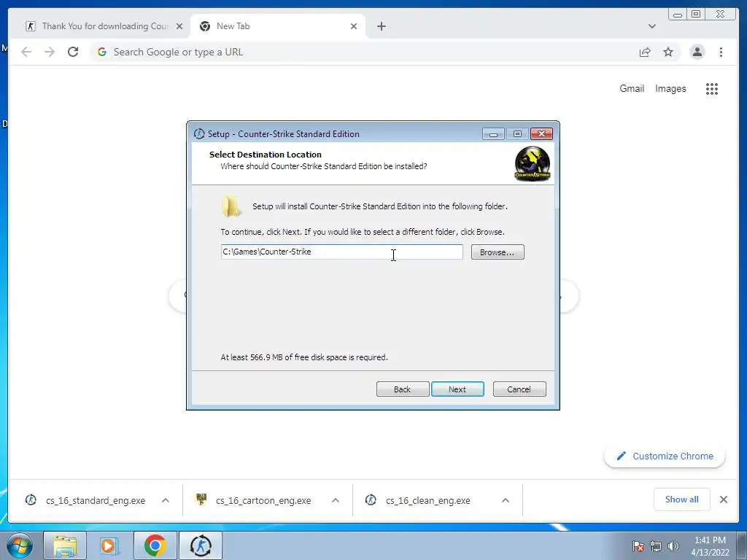Reload the current page

pyautogui.click(x=73, y=52)
